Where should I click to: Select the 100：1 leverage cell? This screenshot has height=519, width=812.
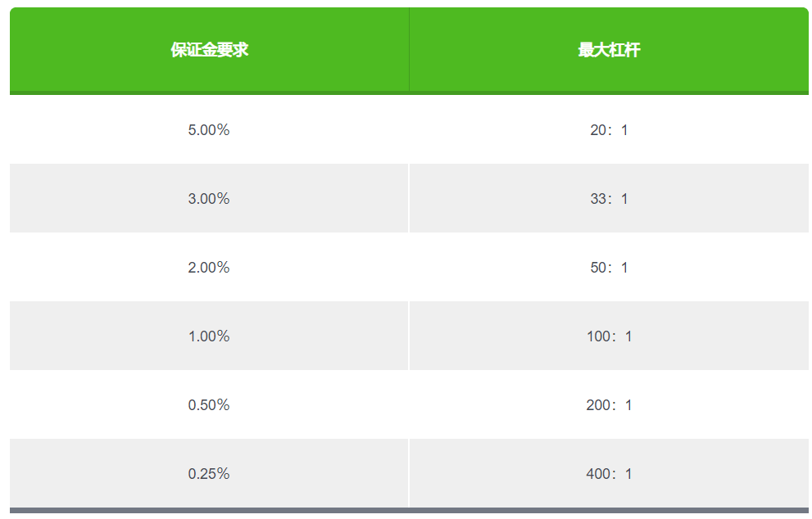(x=609, y=336)
